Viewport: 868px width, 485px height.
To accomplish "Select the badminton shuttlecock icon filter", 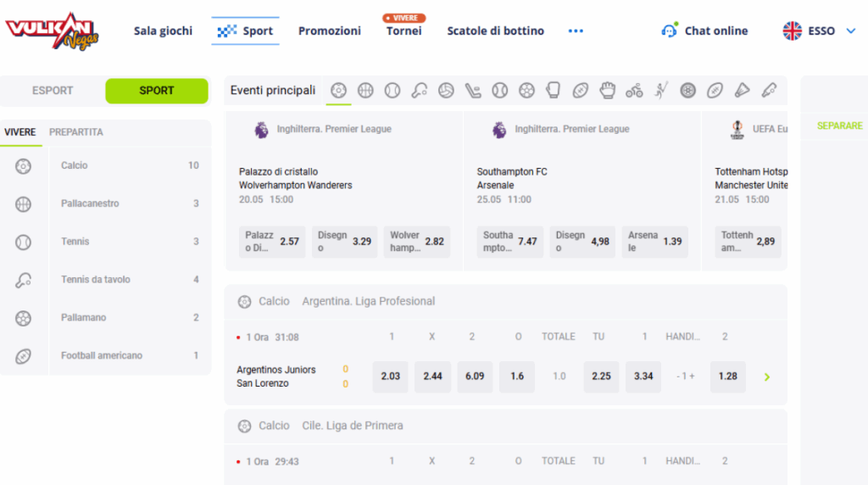I will click(x=742, y=90).
